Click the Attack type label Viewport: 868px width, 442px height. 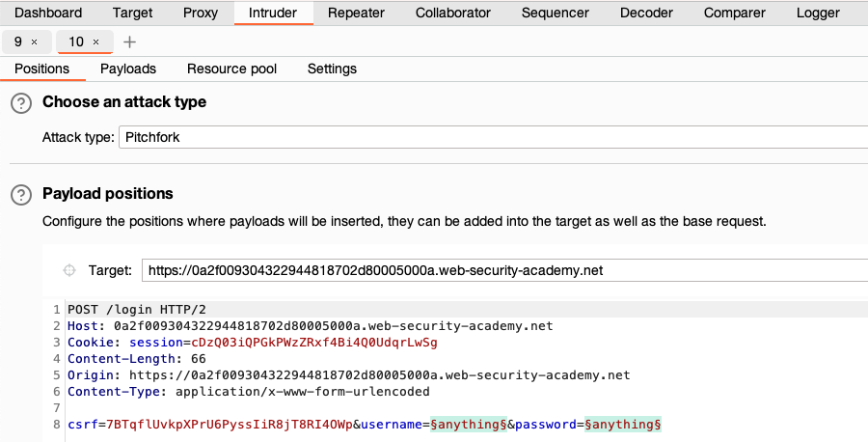pyautogui.click(x=78, y=137)
